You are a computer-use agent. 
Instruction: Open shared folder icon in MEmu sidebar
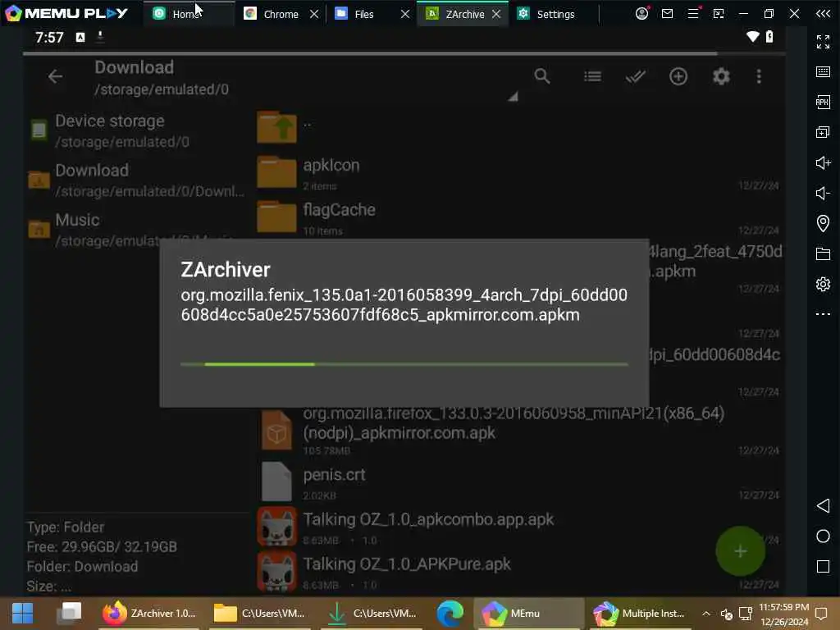pyautogui.click(x=823, y=254)
